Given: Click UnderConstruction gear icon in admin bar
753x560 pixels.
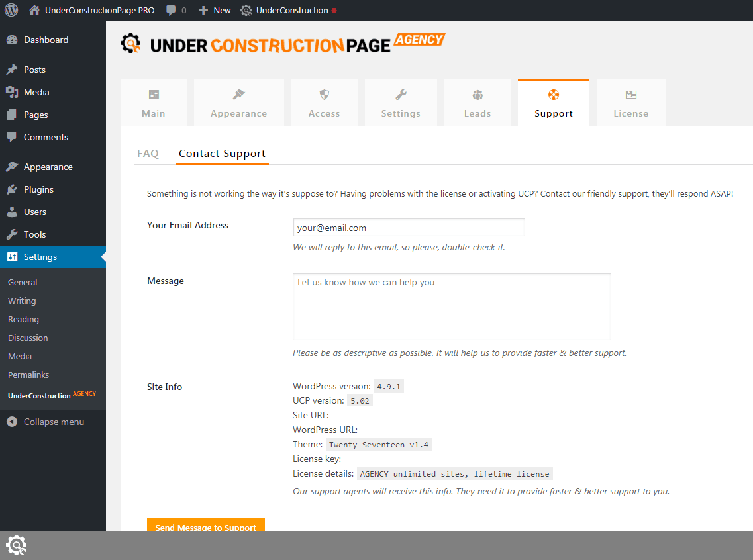Looking at the screenshot, I should [x=246, y=11].
